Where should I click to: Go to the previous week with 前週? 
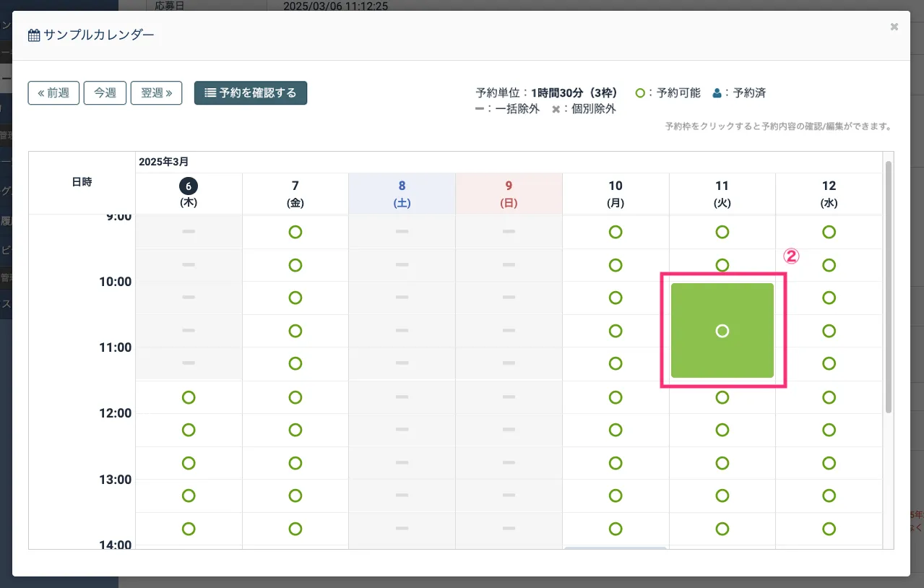click(x=53, y=93)
